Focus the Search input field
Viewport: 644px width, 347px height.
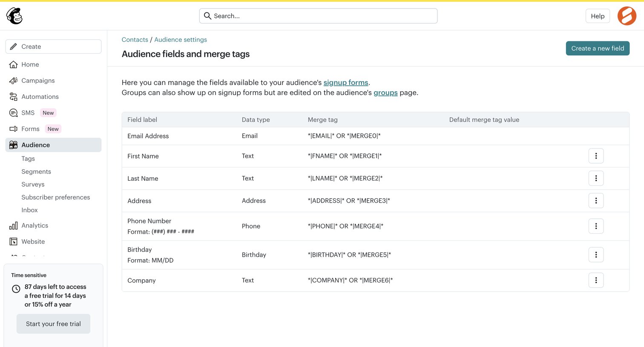tap(318, 16)
